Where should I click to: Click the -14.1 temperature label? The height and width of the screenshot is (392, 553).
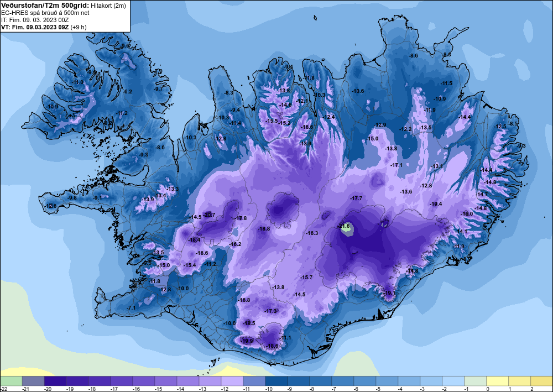click(x=461, y=231)
